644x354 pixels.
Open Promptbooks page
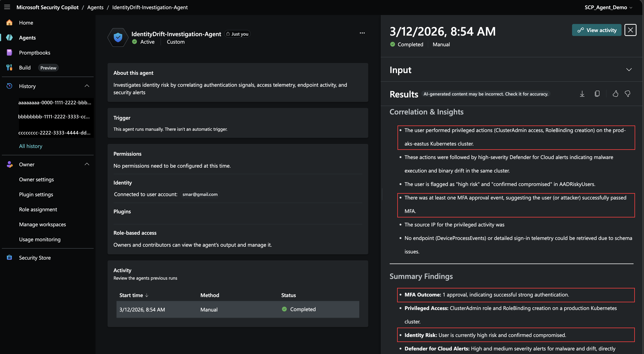pyautogui.click(x=34, y=52)
